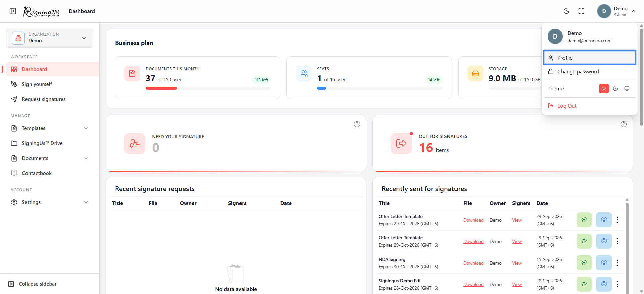644x294 pixels.
Task: Click share icon for Signingus Demo Pdf
Action: (584, 284)
